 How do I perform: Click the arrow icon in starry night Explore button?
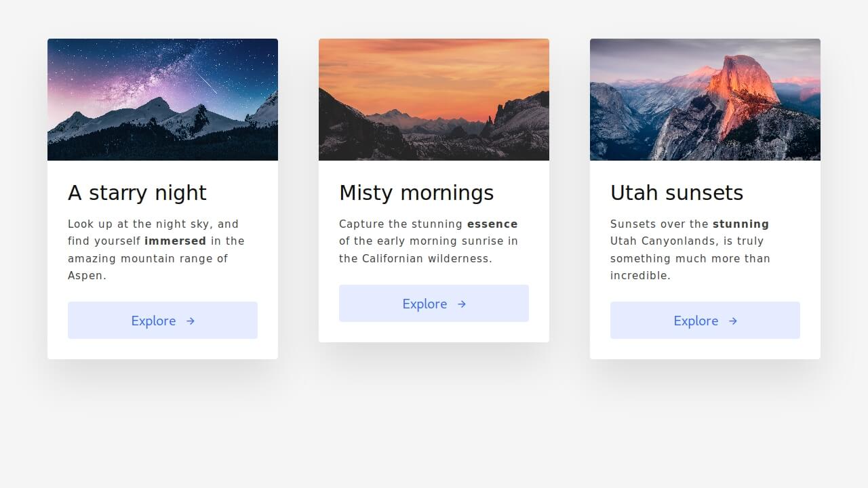pos(191,321)
